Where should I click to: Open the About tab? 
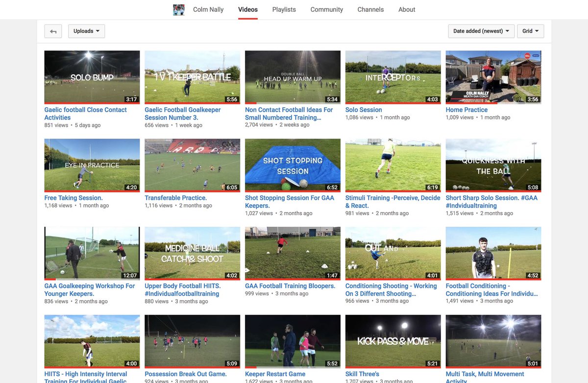pyautogui.click(x=407, y=10)
